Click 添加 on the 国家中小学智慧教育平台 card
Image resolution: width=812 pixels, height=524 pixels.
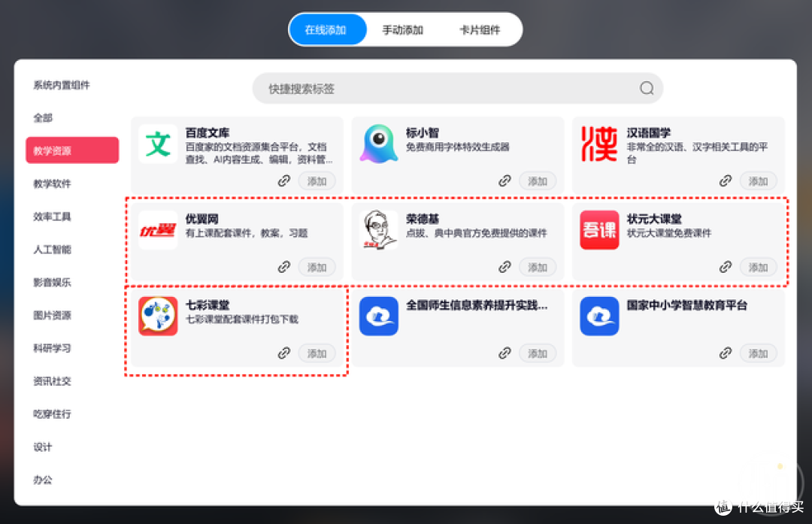click(758, 353)
